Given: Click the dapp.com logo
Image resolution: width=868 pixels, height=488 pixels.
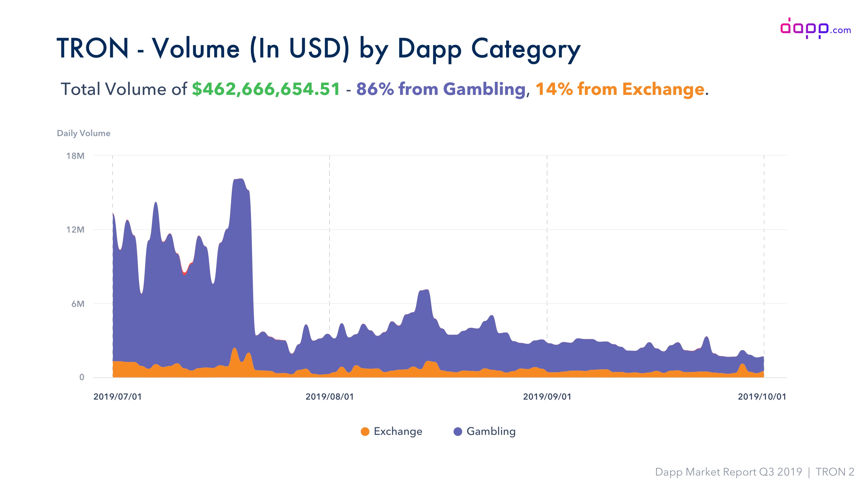Looking at the screenshot, I should point(815,28).
